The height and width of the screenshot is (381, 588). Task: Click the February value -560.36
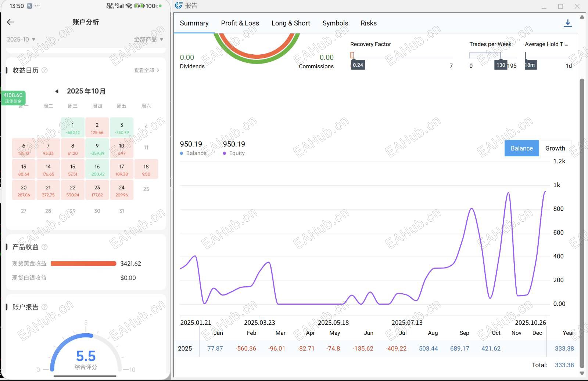[246, 348]
